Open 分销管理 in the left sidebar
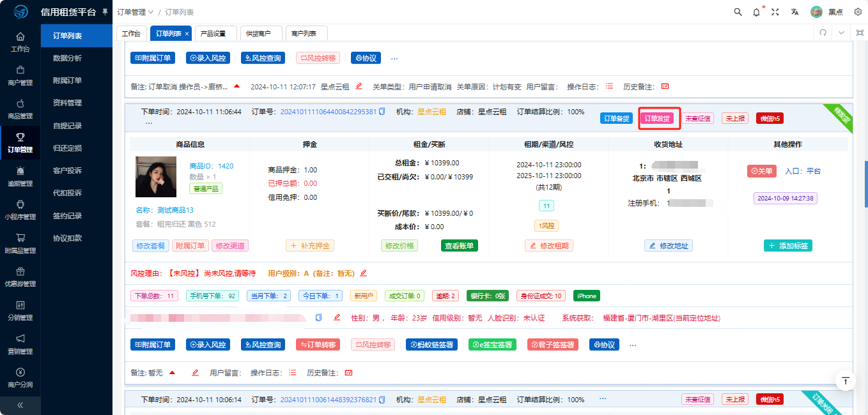Image resolution: width=868 pixels, height=415 pixels. click(20, 311)
